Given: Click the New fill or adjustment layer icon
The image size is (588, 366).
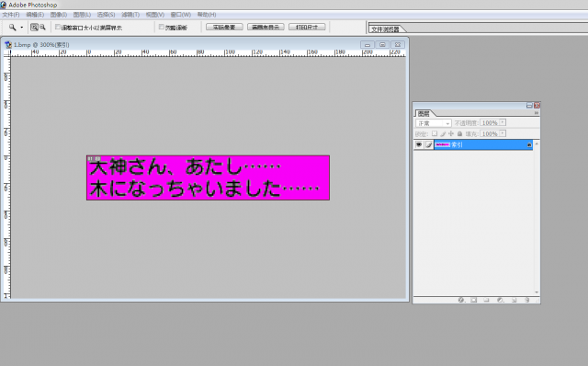Looking at the screenshot, I should pos(500,300).
